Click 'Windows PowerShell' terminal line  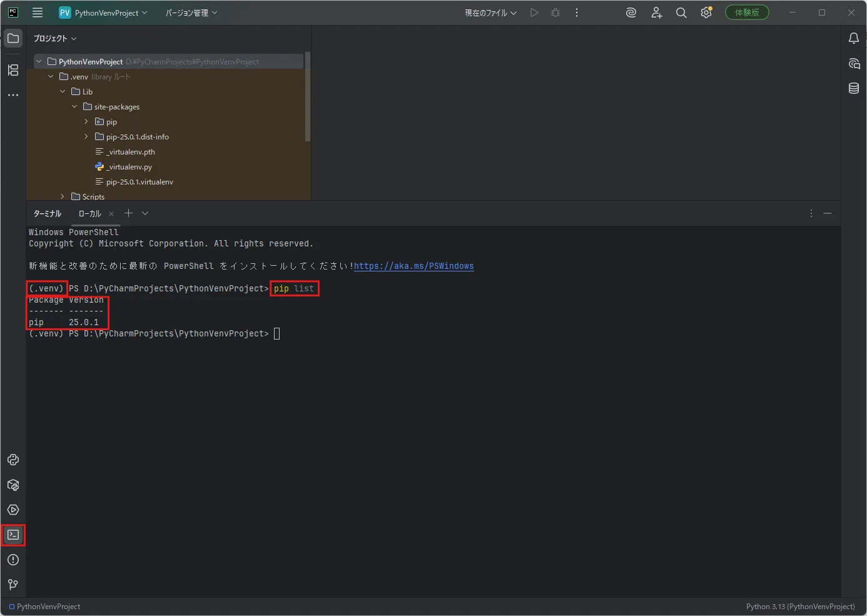click(74, 232)
